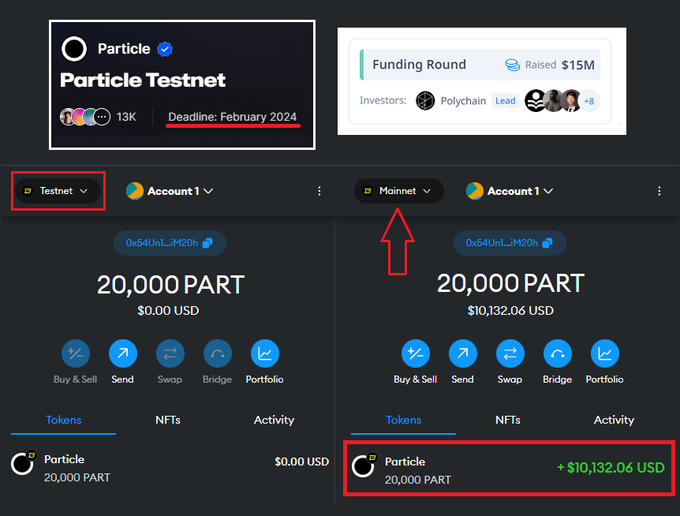Click the Polychain investor logo
This screenshot has height=516, width=680.
(x=425, y=101)
